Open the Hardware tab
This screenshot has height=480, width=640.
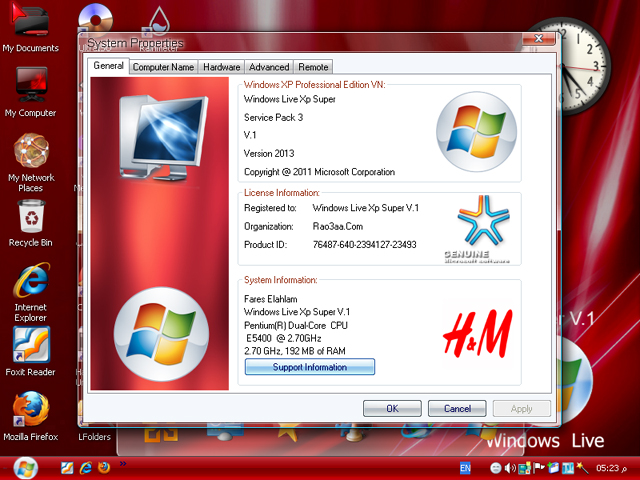(222, 67)
